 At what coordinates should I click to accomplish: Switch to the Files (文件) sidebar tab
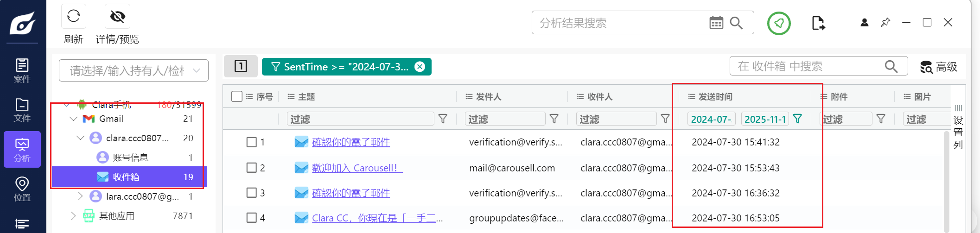22,110
